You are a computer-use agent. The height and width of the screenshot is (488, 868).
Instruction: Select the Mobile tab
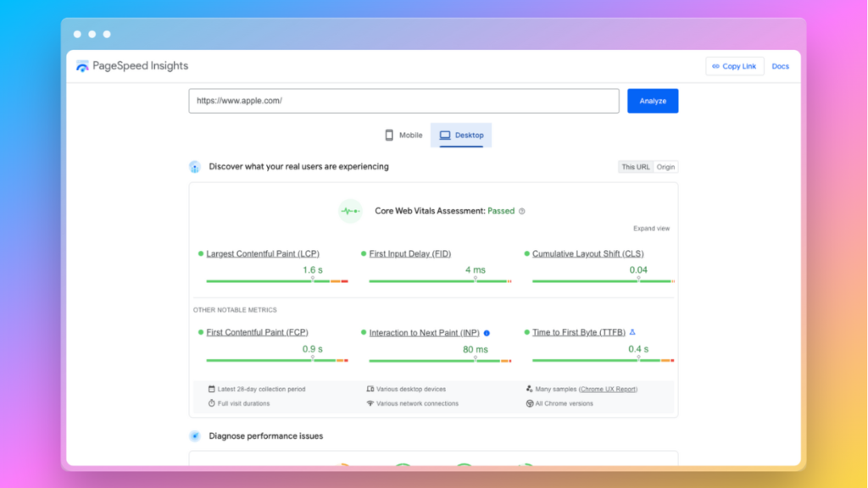pos(403,135)
